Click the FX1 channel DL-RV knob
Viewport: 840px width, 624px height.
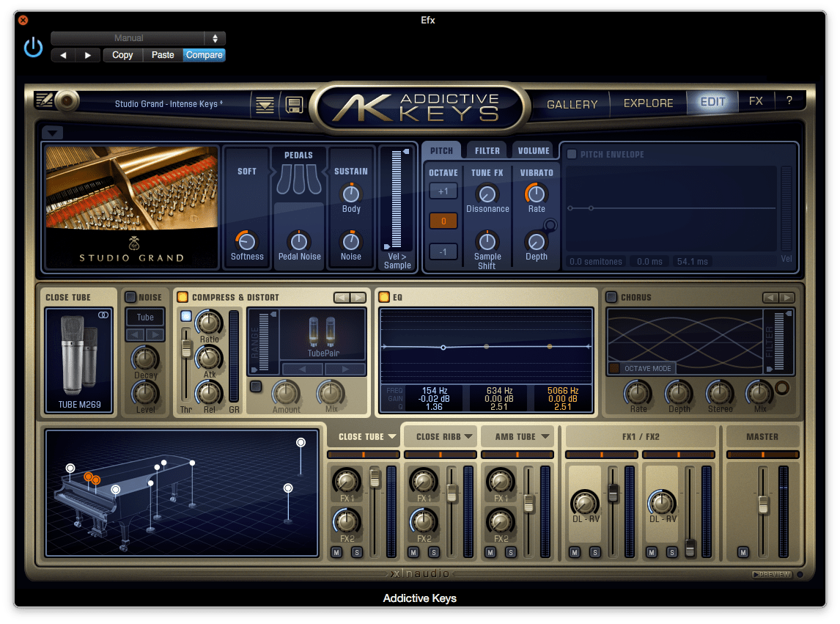pos(585,503)
